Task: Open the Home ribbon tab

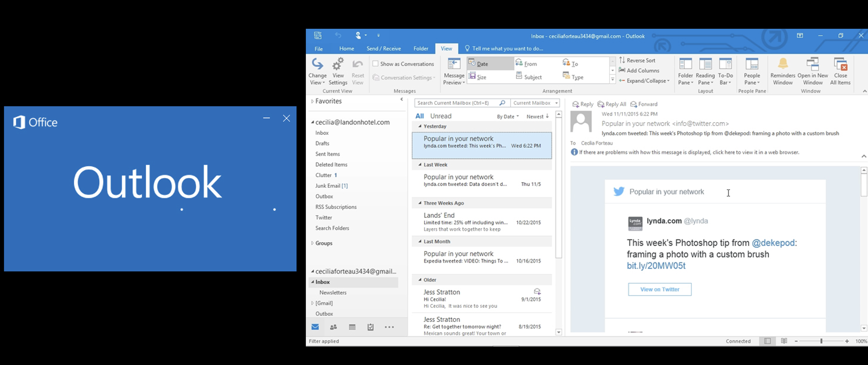Action: 347,49
